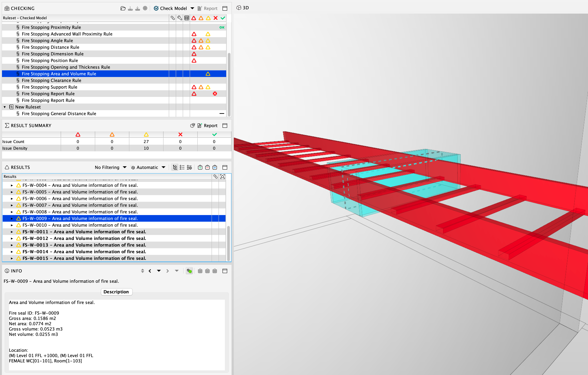Click the hyperlink icon in the Results header
The height and width of the screenshot is (375, 588).
[x=215, y=176]
